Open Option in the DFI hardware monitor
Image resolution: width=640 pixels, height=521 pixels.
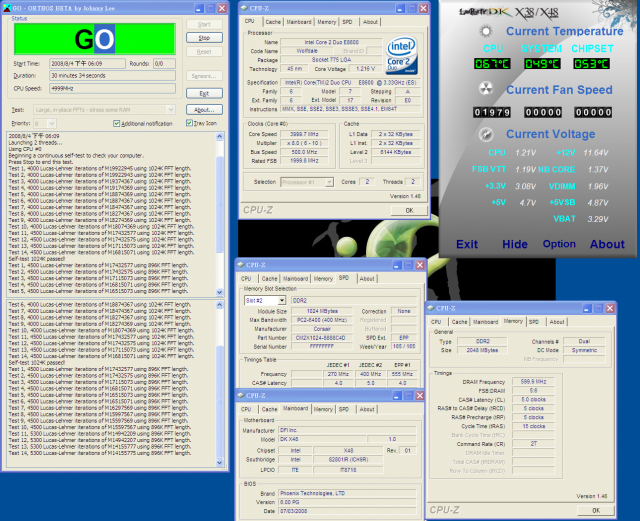(x=559, y=244)
